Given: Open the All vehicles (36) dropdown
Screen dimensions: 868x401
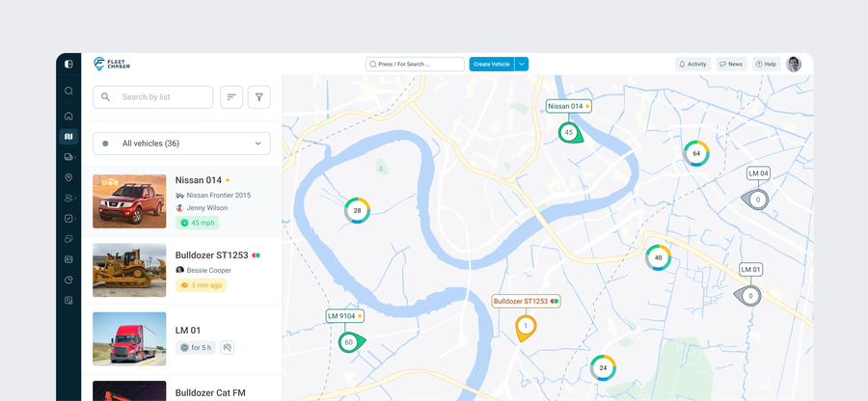Looking at the screenshot, I should pyautogui.click(x=181, y=144).
